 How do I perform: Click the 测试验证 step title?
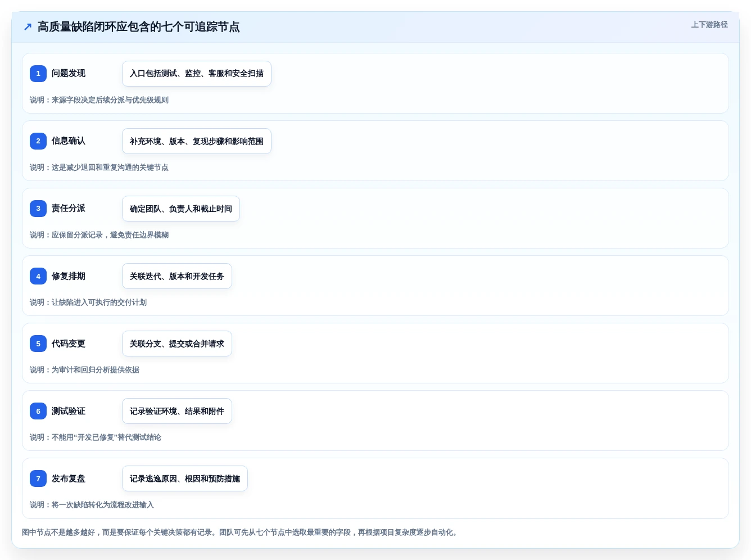(69, 411)
